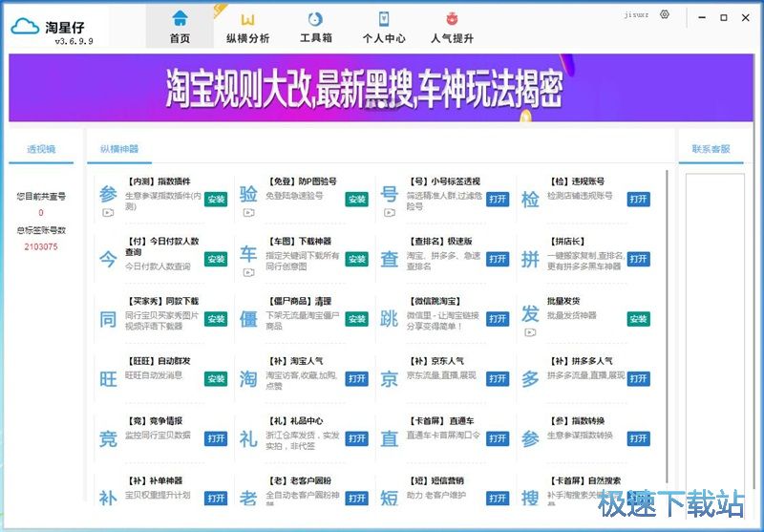Click the 竞 icon for 竞争情报
Screen dimensions: 764x532
point(108,439)
